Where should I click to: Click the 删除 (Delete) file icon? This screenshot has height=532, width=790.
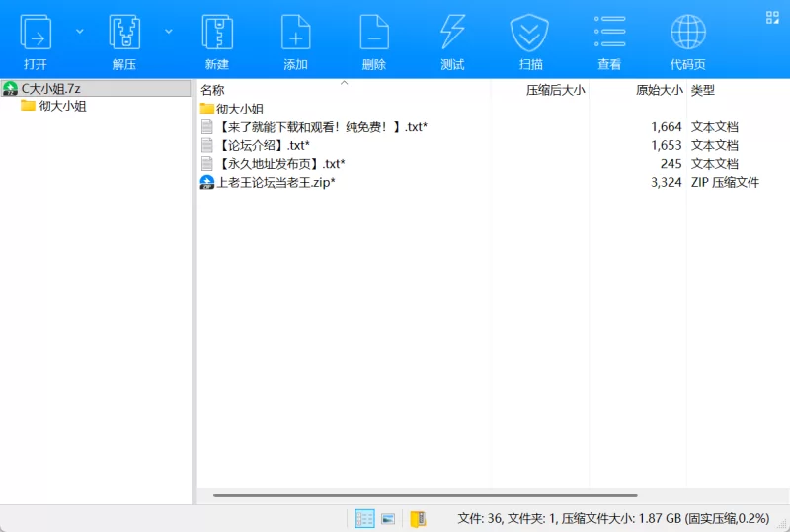click(x=374, y=33)
